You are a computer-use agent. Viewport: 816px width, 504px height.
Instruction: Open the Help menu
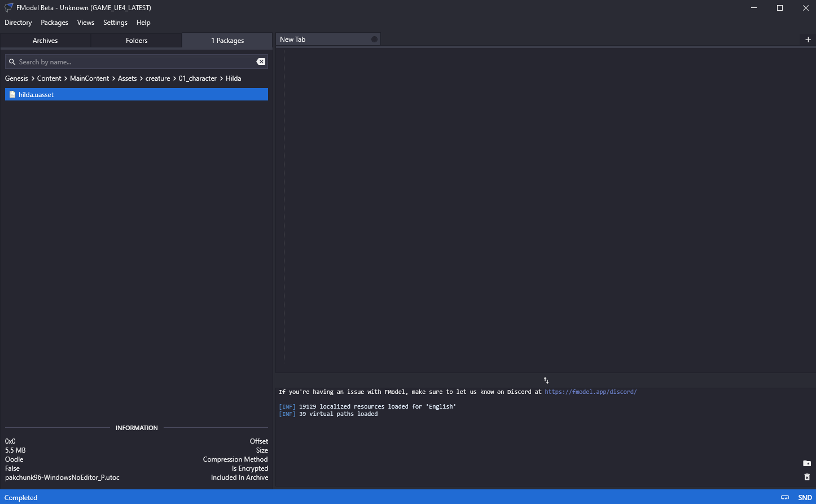click(x=143, y=23)
